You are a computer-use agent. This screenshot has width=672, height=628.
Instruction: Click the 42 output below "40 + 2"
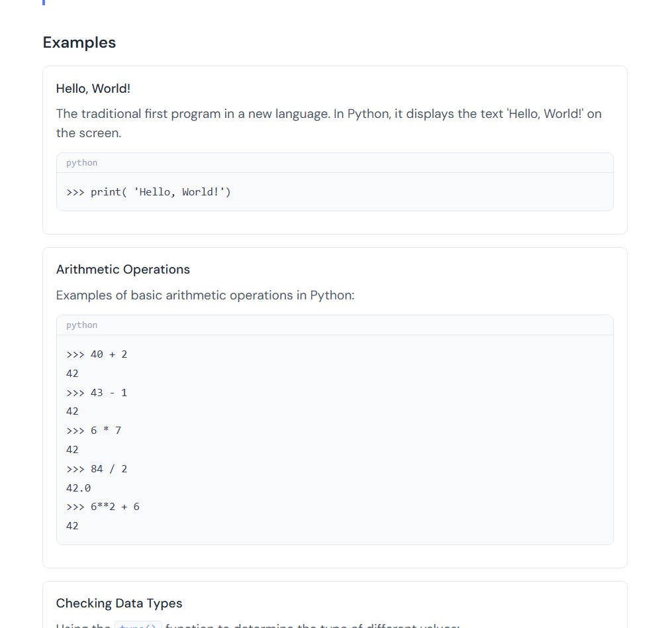72,374
